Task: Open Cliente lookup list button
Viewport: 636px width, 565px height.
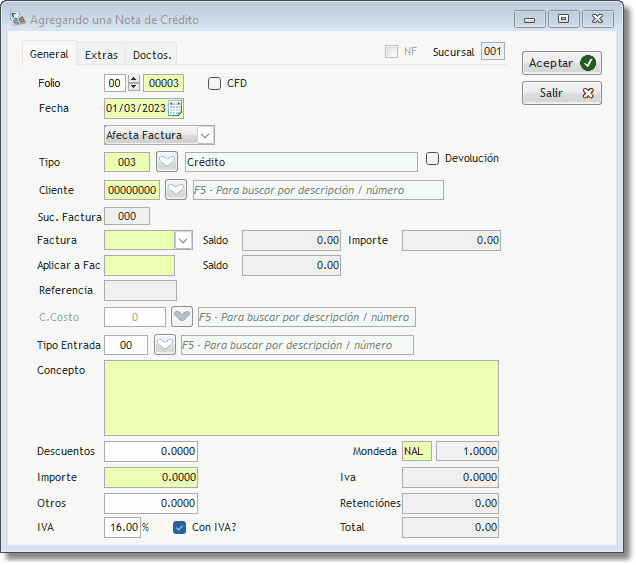Action: point(176,190)
